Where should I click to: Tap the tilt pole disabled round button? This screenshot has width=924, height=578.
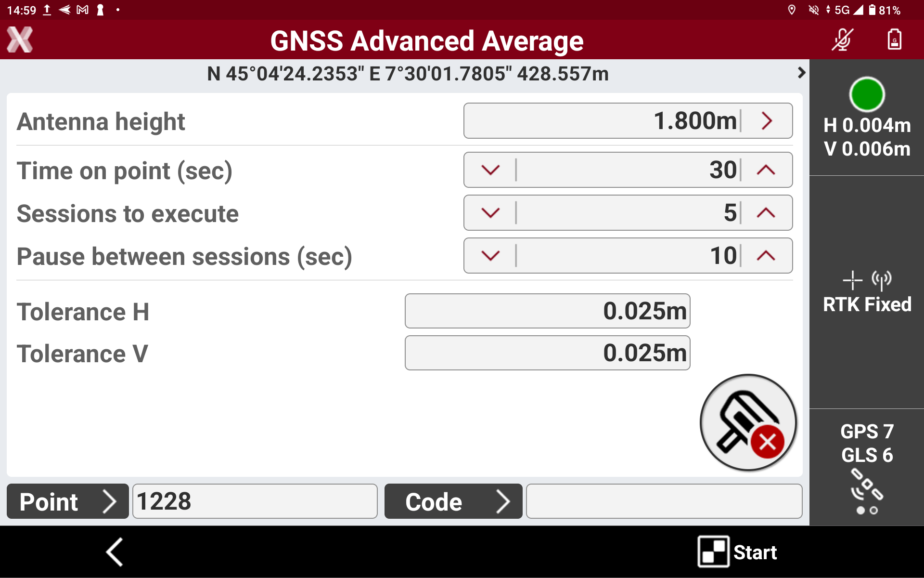point(748,422)
